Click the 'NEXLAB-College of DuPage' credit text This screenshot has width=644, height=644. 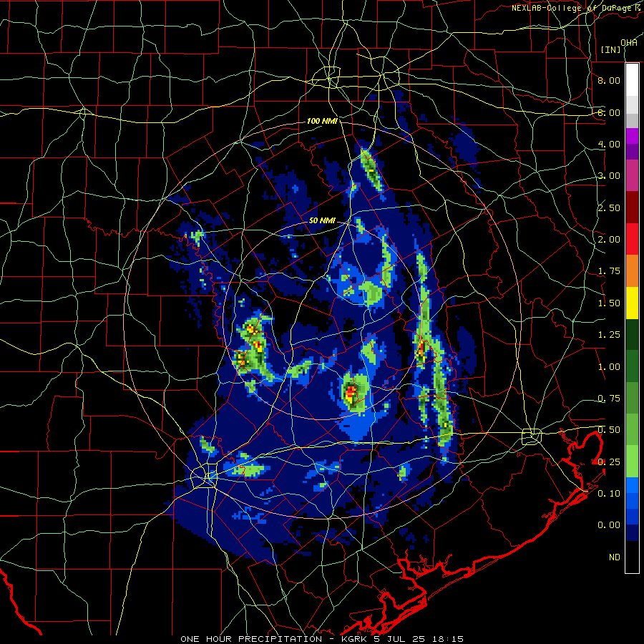(x=571, y=8)
